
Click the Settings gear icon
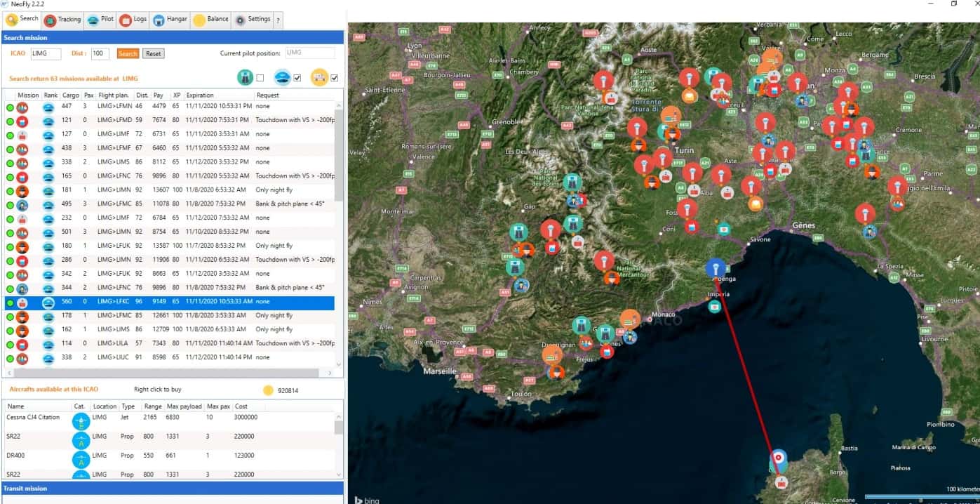pyautogui.click(x=240, y=20)
